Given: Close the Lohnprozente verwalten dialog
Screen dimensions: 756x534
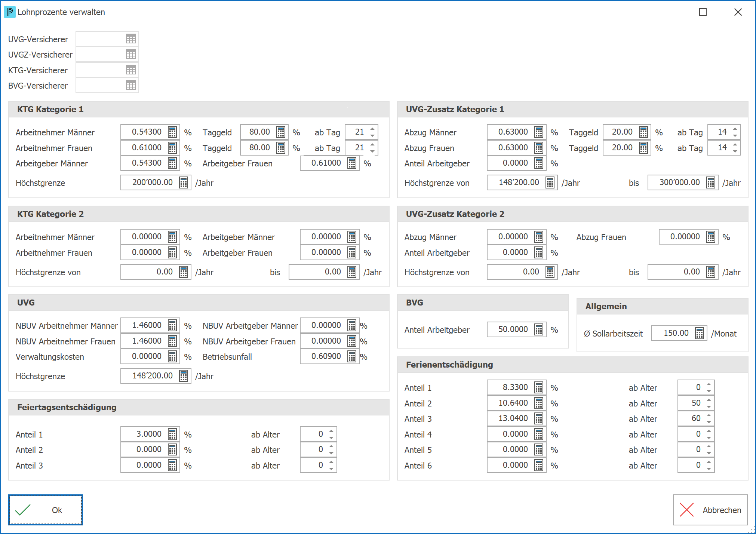Looking at the screenshot, I should 738,12.
